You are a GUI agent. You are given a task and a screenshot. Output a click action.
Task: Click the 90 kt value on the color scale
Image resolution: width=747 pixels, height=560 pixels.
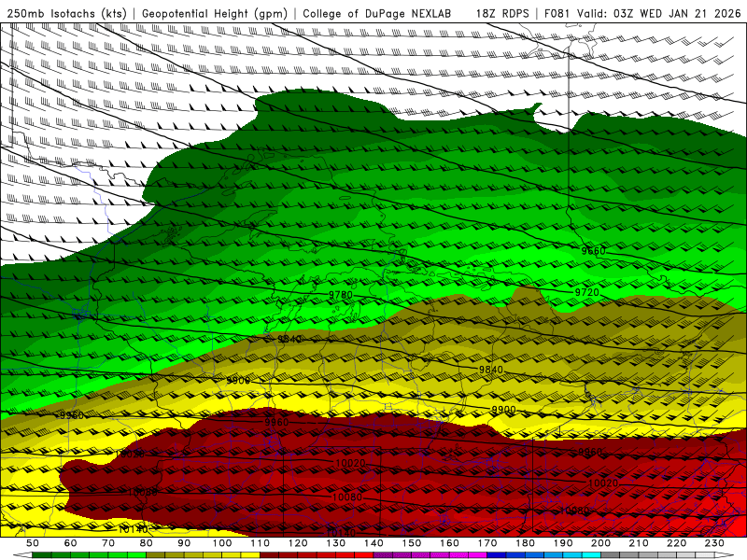[x=184, y=543]
